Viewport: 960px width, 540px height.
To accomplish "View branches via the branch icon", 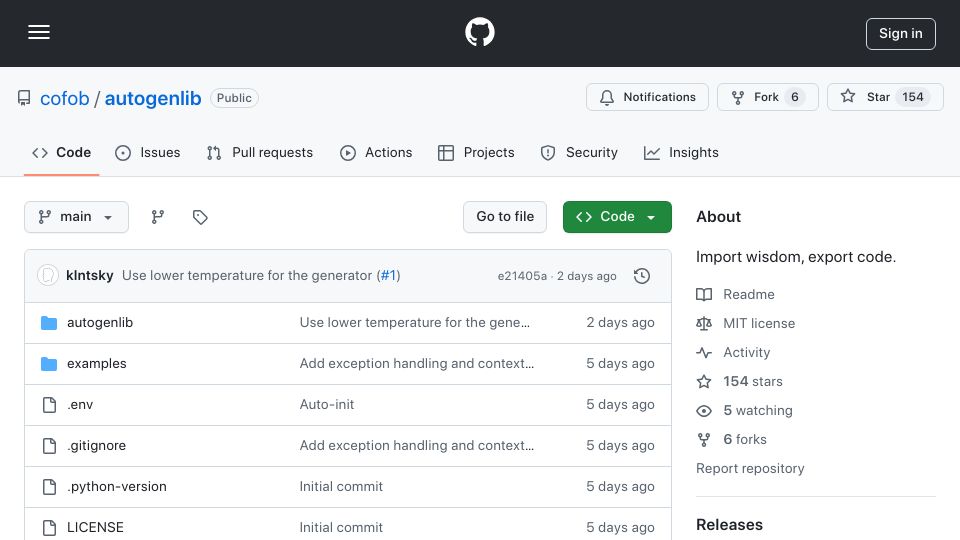I will (158, 217).
